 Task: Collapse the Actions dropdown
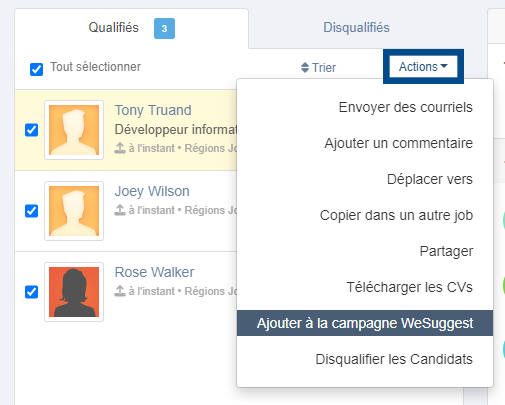423,67
